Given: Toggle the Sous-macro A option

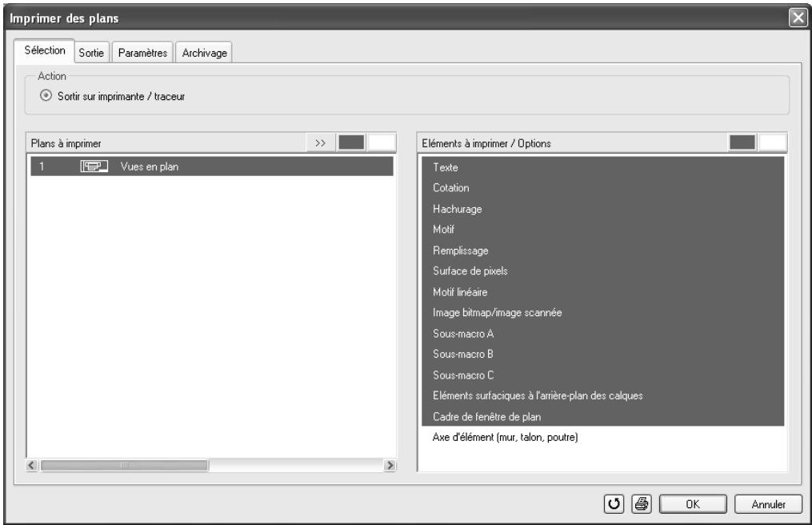Looking at the screenshot, I should point(602,333).
